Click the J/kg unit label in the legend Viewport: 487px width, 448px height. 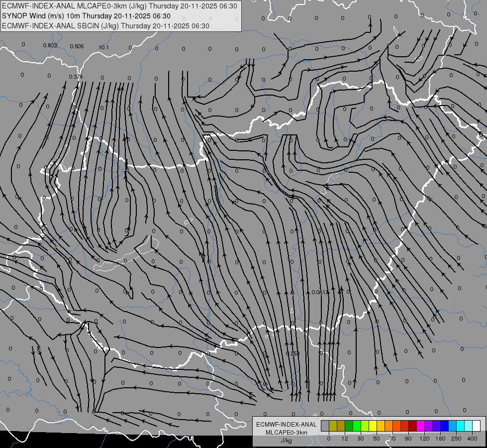(286, 441)
